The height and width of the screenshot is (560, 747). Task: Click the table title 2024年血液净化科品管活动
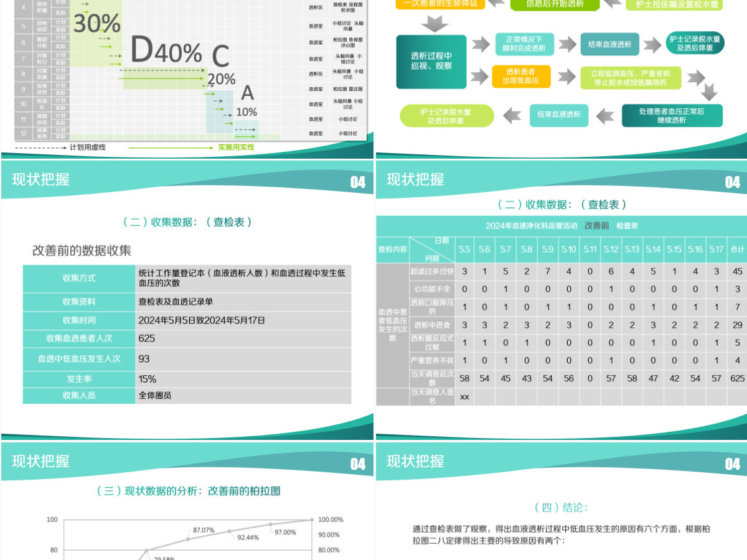pyautogui.click(x=531, y=225)
